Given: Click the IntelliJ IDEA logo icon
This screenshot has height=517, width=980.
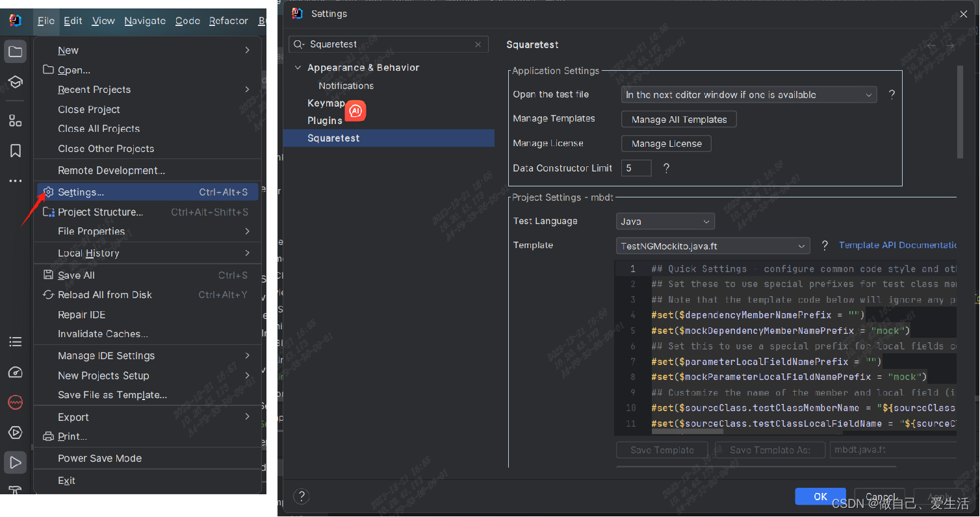Looking at the screenshot, I should coord(16,21).
